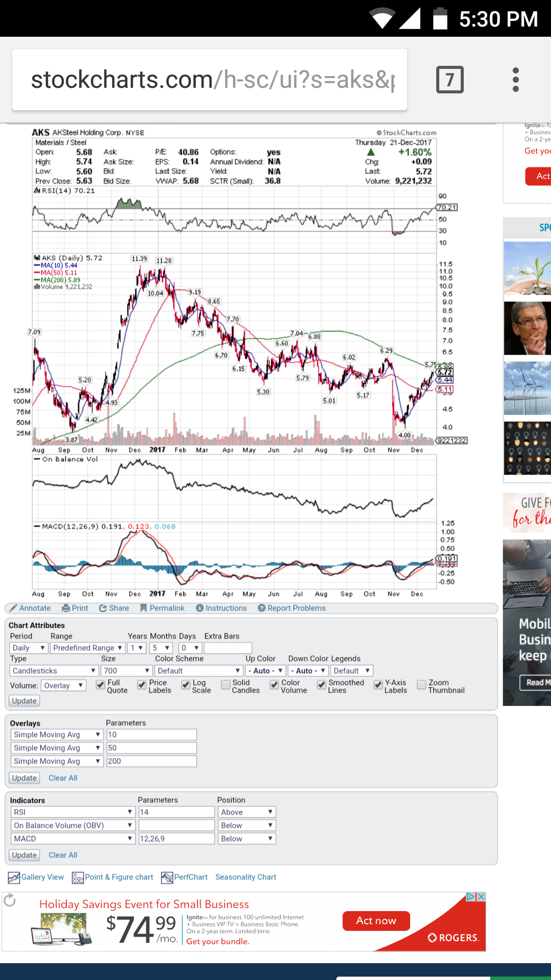Open the Gallery View chart icon
This screenshot has height=980, width=551.
(x=14, y=877)
